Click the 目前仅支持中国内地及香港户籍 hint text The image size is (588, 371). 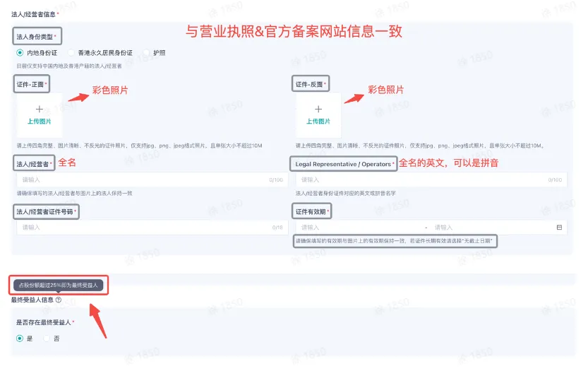coord(69,66)
